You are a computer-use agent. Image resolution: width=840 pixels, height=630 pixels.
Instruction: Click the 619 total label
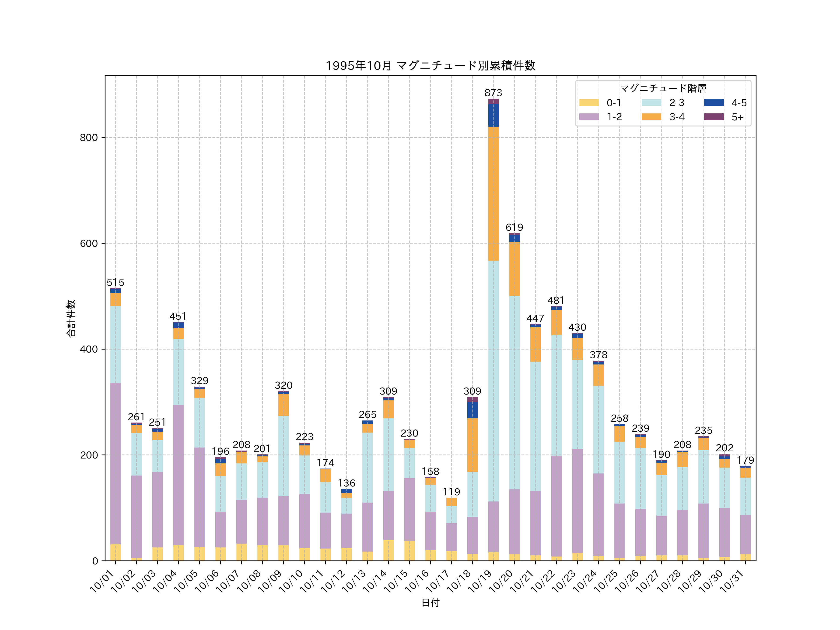pyautogui.click(x=514, y=227)
